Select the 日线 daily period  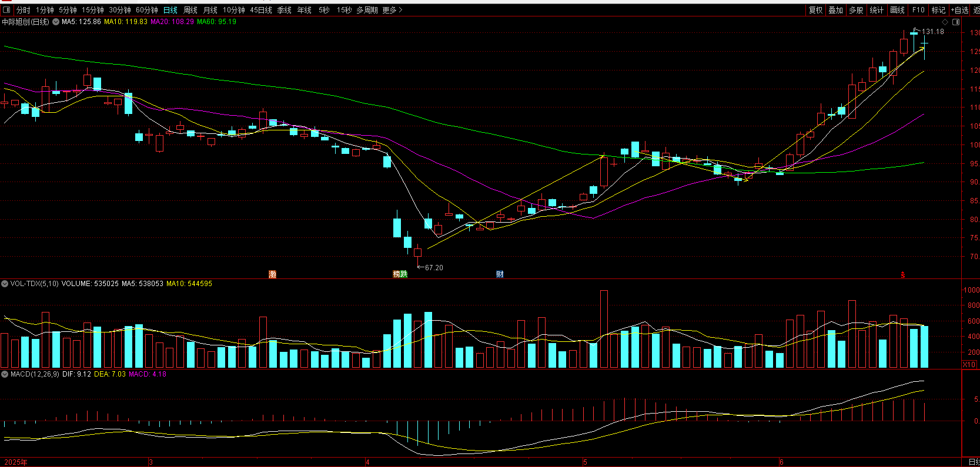click(170, 10)
